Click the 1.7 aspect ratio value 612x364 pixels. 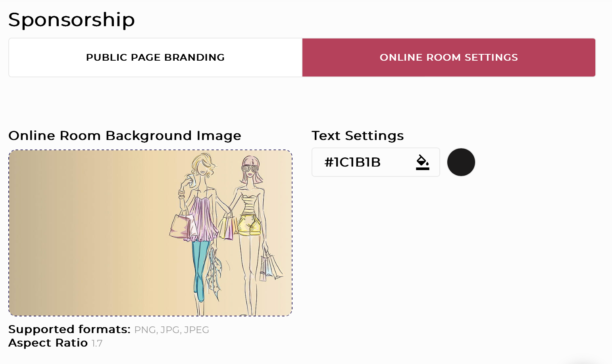(x=97, y=343)
